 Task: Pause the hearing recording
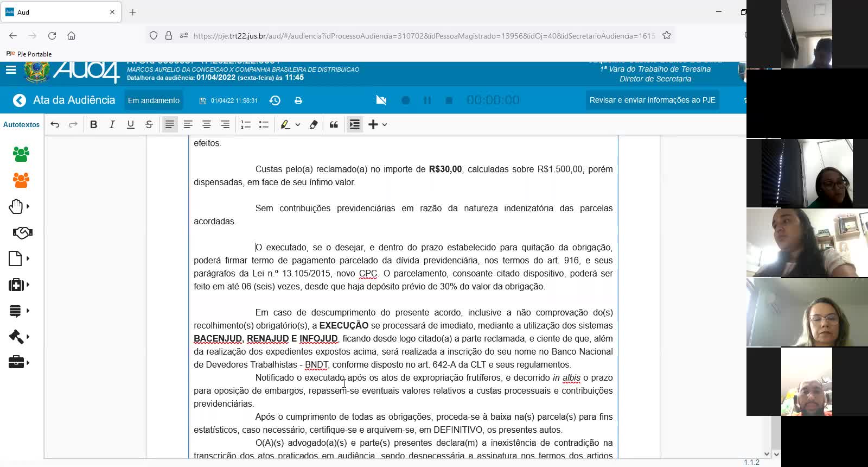[427, 100]
